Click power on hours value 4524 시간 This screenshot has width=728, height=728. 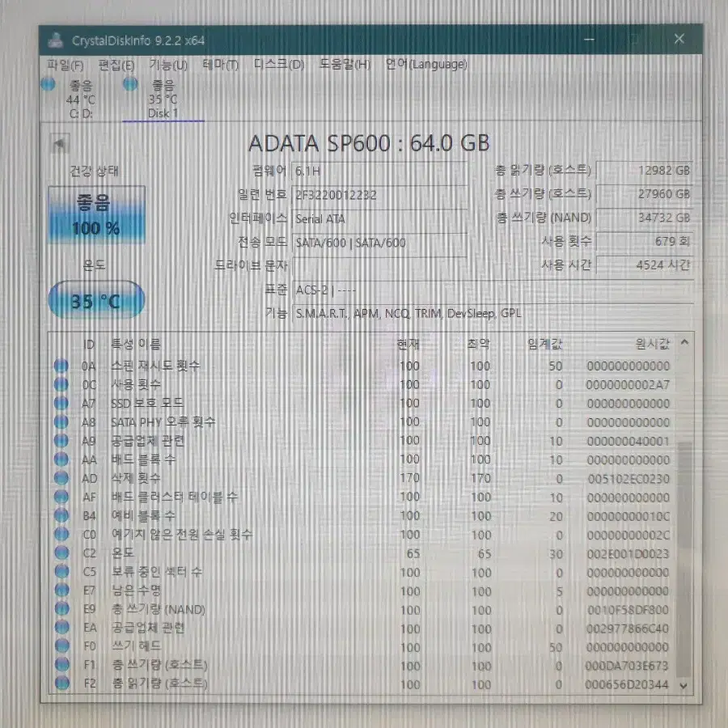pyautogui.click(x=645, y=265)
